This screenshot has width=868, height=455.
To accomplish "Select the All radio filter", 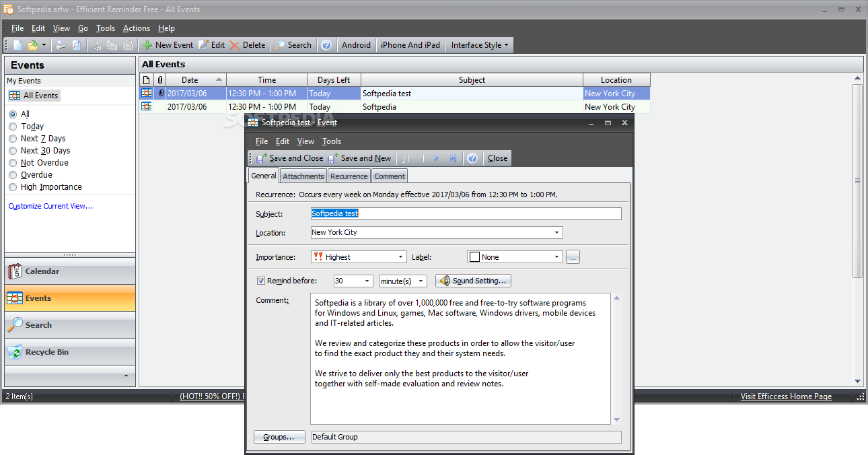I will coord(13,114).
